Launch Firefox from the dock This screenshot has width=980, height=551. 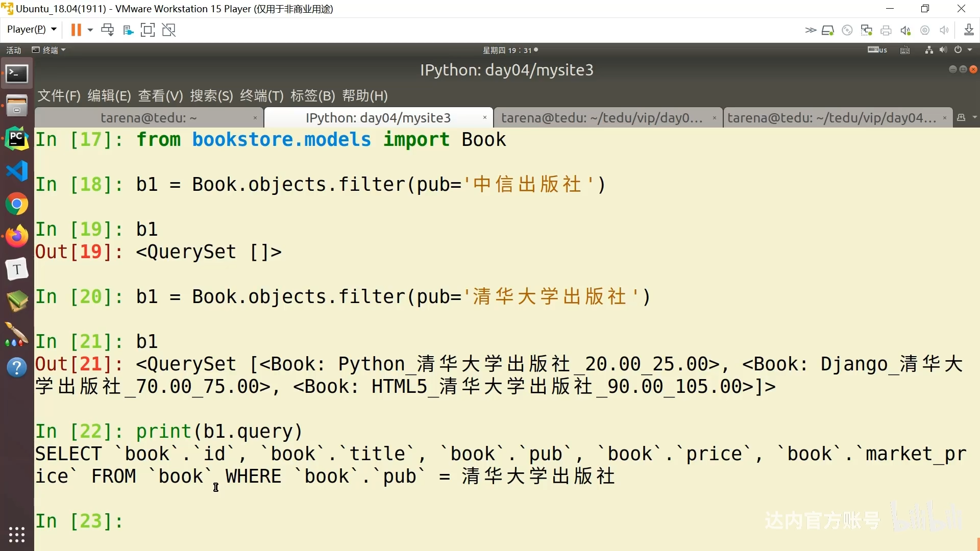(17, 236)
